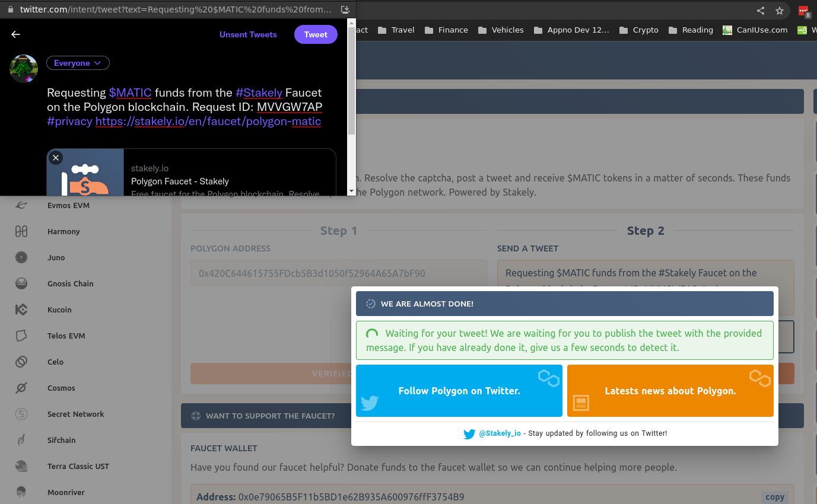The height and width of the screenshot is (504, 817).
Task: Click the bookmark star in address bar
Action: coord(780,11)
